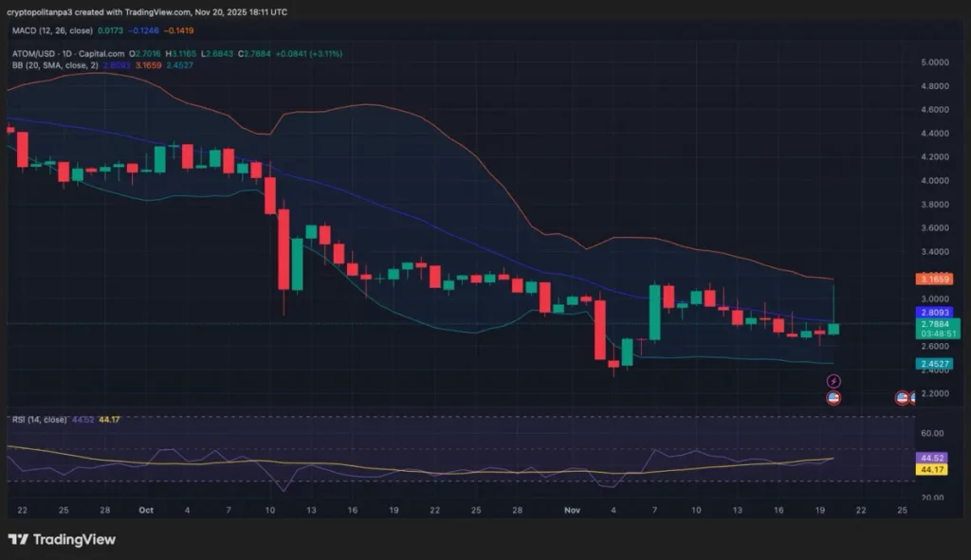Select the MACD (12, 26, close) indicator legend
Image resolution: width=971 pixels, height=560 pixels.
coord(52,30)
